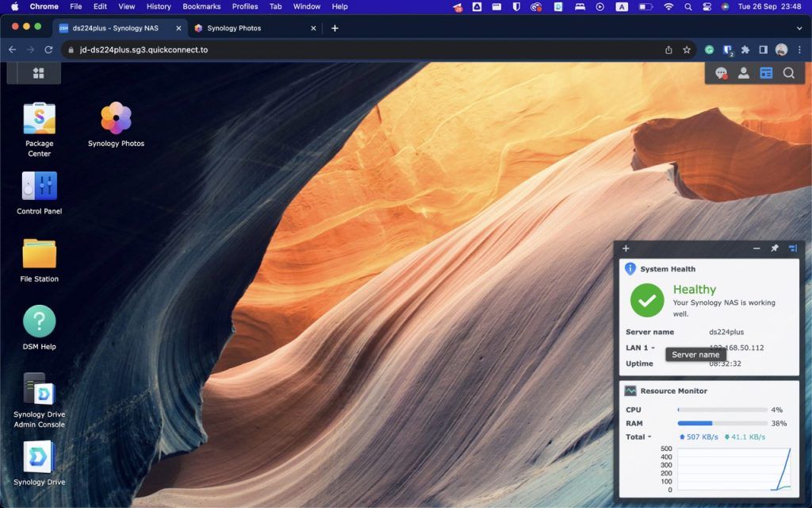Image resolution: width=812 pixels, height=508 pixels.
Task: Open Chrome three-dot menu
Action: pyautogui.click(x=799, y=50)
